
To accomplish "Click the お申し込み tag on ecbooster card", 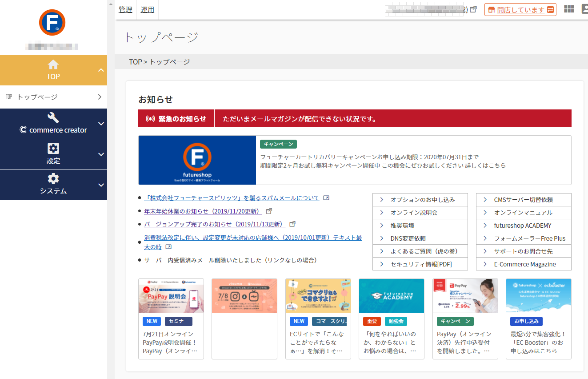I will 527,321.
